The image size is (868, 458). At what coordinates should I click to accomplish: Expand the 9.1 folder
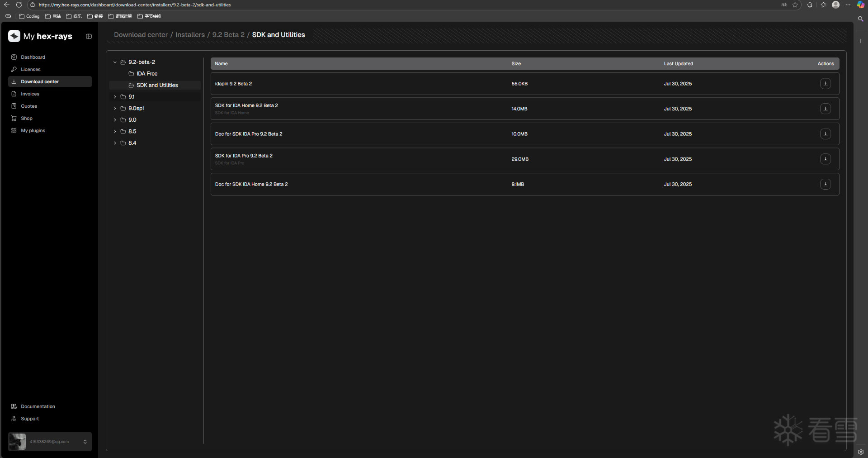[115, 97]
